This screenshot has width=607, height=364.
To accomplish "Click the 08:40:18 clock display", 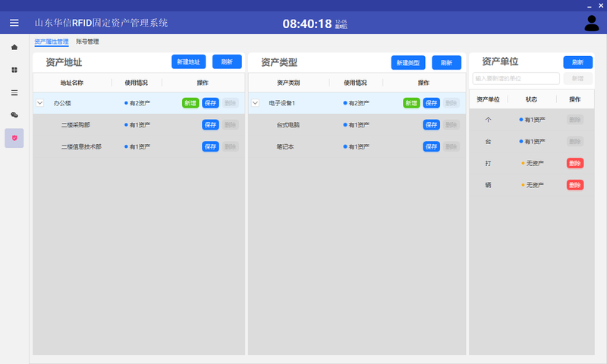I will (307, 24).
